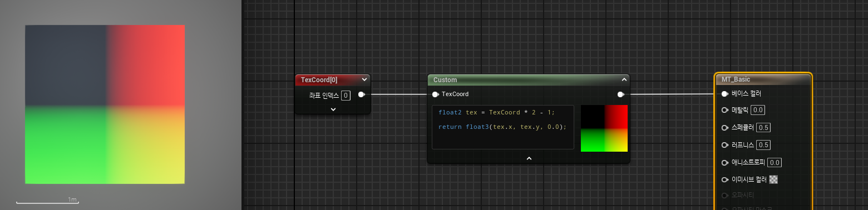Click the 스페큘러 input pin
This screenshot has height=210, width=868.
point(724,128)
